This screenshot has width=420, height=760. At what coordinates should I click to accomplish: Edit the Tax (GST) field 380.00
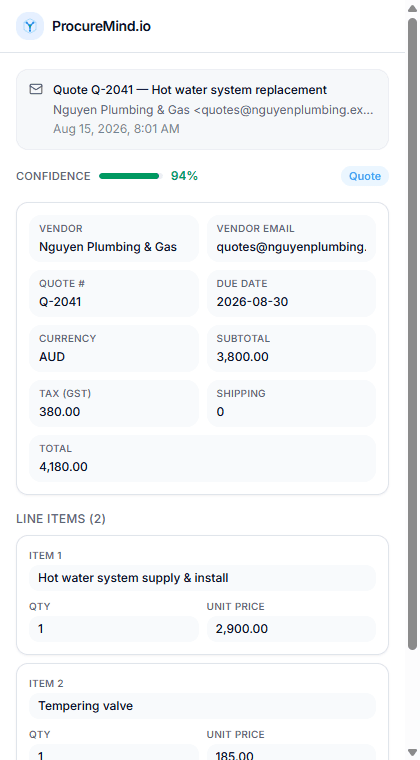[114, 403]
